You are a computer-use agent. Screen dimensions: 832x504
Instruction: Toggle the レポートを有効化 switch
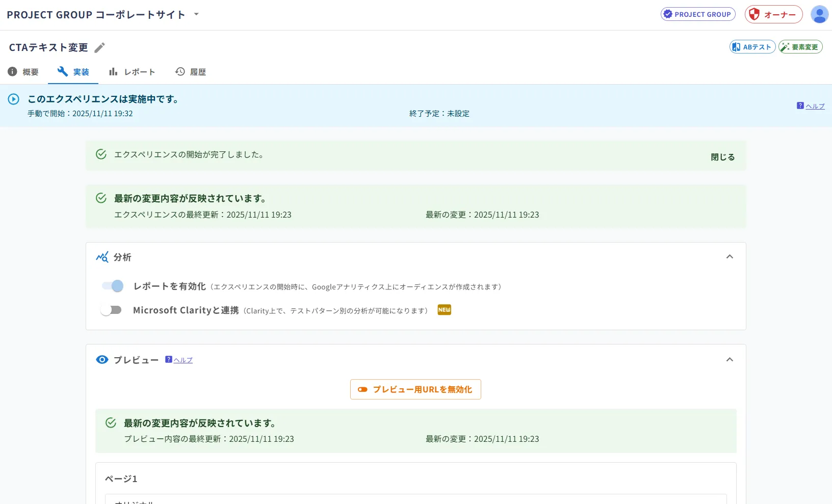click(112, 286)
